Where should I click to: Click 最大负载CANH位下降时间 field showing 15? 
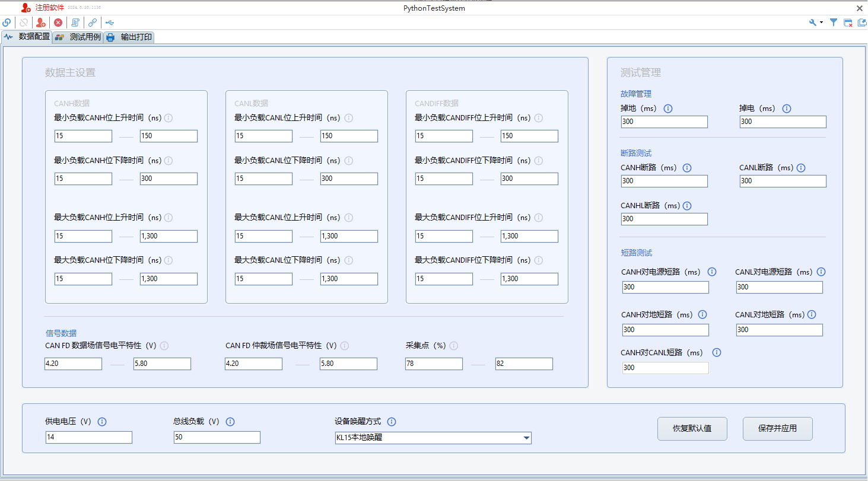tap(83, 279)
